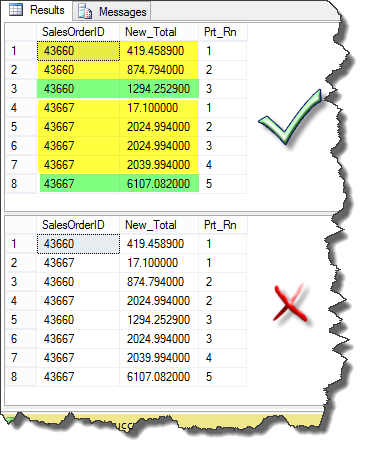
Task: Select the SalesOrderID column header in lower grid
Action: point(78,225)
